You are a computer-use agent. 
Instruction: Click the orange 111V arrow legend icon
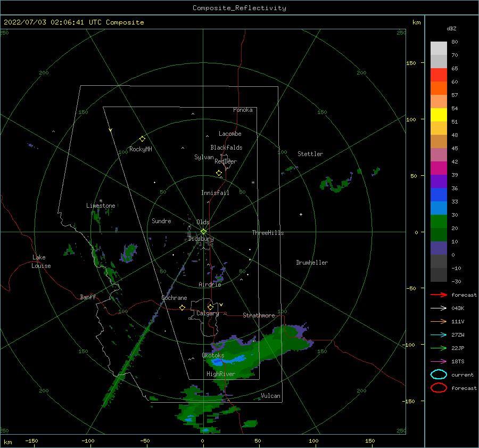point(439,321)
